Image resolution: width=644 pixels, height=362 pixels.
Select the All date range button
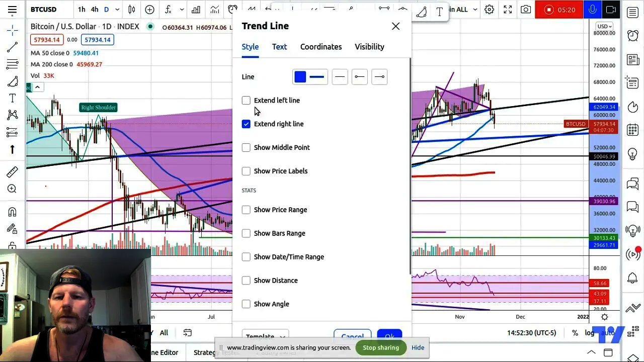(164, 333)
